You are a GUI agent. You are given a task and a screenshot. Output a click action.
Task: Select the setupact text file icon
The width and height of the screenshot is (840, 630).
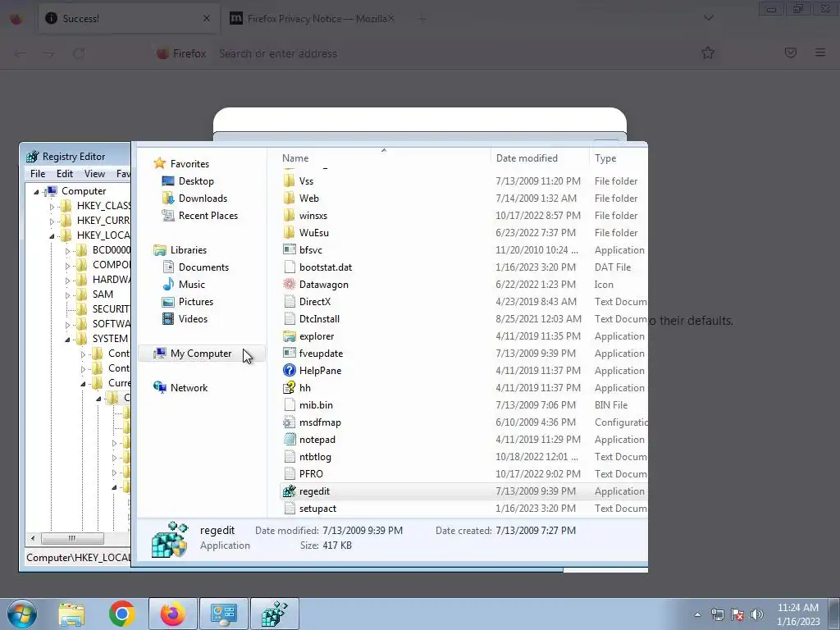point(290,509)
